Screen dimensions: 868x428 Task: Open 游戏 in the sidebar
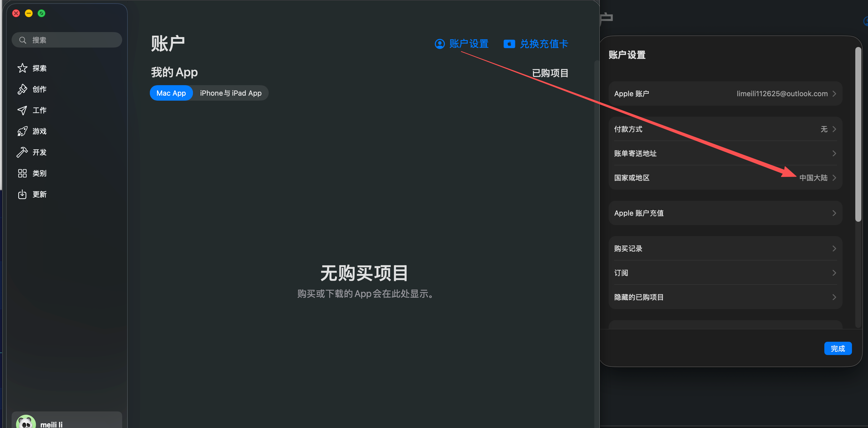(x=40, y=131)
